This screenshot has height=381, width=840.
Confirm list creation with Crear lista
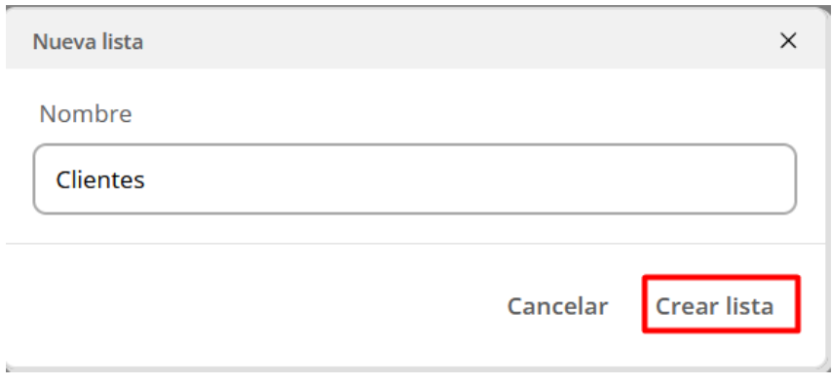[x=721, y=304]
